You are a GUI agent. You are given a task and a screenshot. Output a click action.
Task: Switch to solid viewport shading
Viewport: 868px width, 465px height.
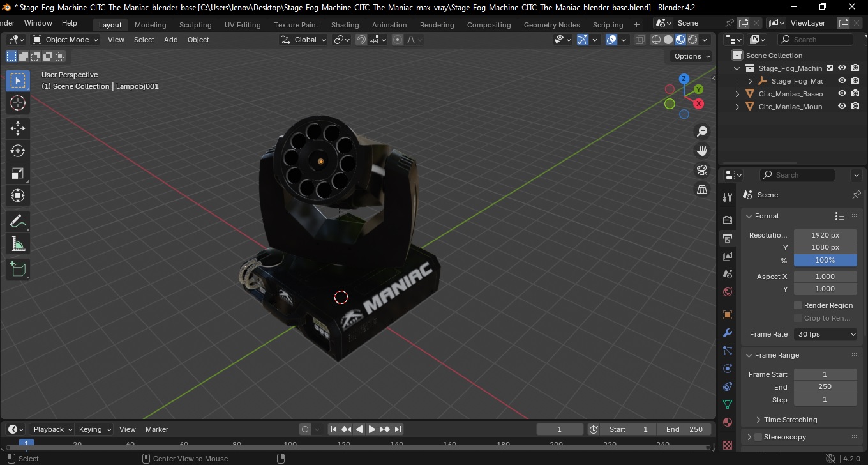(x=668, y=40)
